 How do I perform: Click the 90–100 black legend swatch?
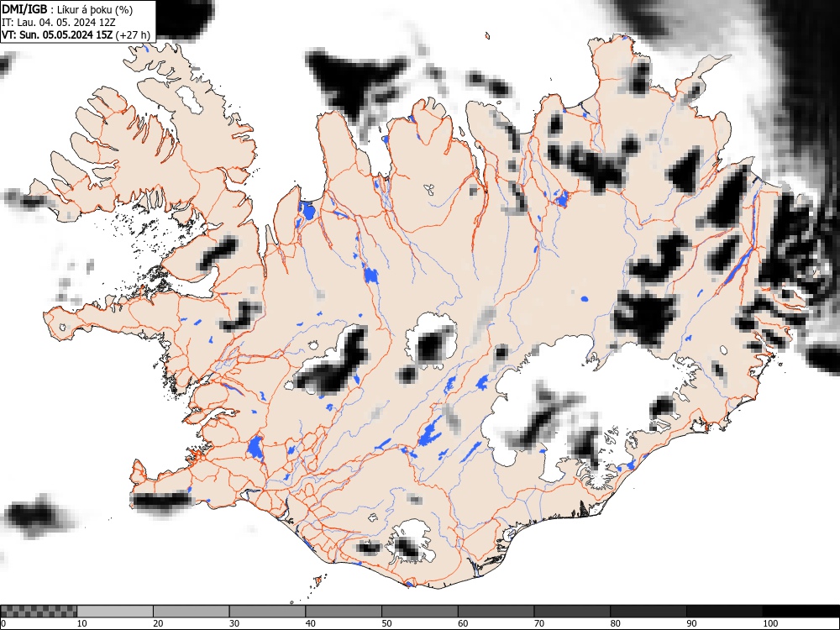click(x=724, y=612)
